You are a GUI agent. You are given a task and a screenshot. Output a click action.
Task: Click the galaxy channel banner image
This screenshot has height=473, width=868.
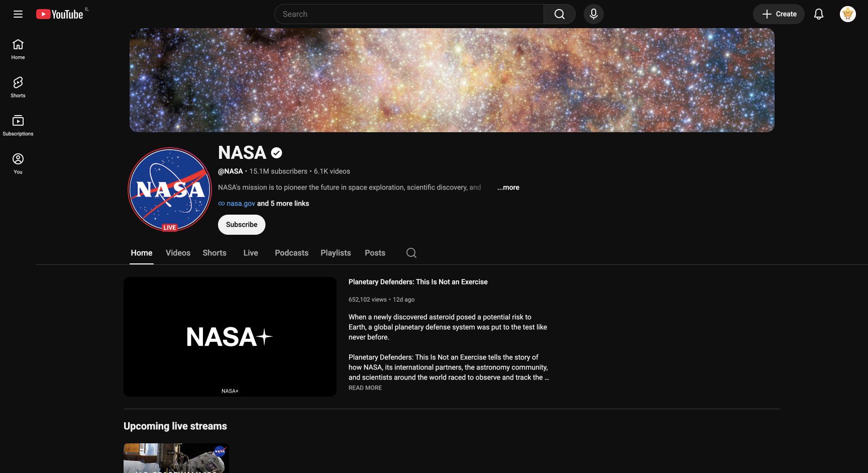click(x=452, y=80)
